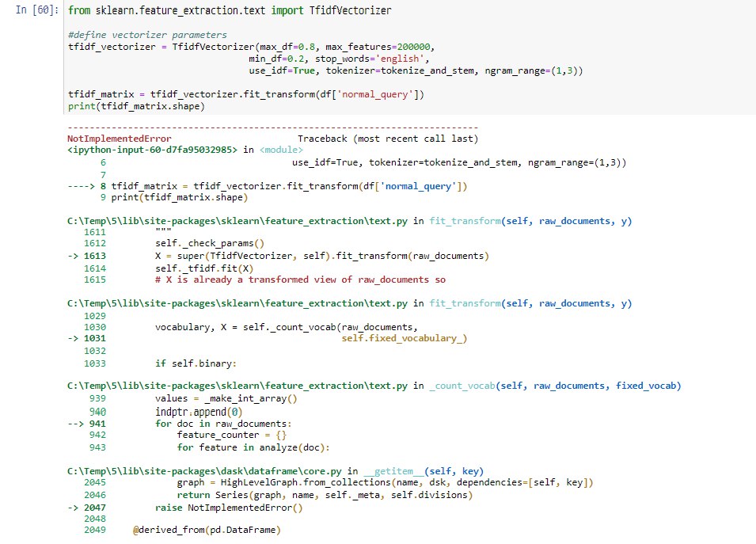Click self.fixed_vocabulary_) on line 1031
756x544 pixels.
tap(404, 338)
